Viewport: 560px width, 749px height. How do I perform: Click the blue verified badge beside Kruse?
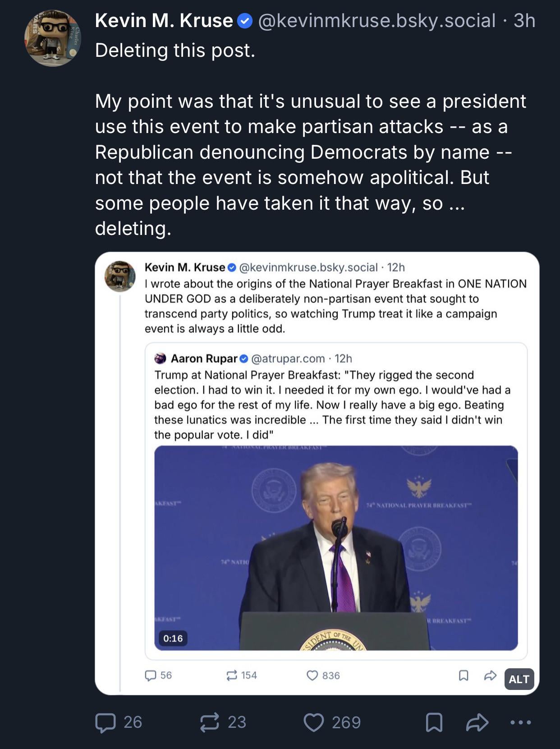click(x=244, y=21)
